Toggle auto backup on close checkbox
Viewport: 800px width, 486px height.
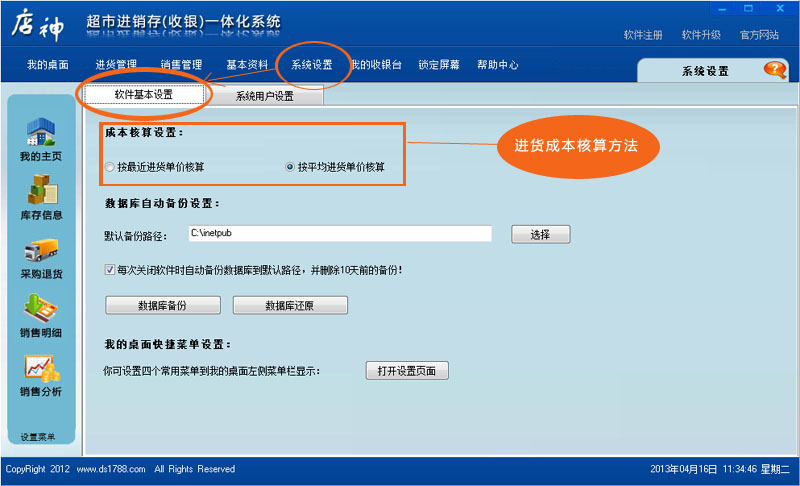[x=110, y=269]
